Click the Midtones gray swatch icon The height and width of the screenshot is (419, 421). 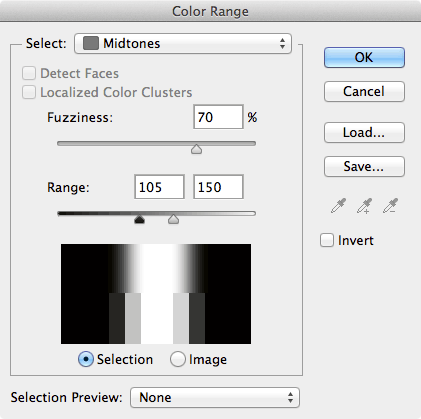(x=91, y=43)
